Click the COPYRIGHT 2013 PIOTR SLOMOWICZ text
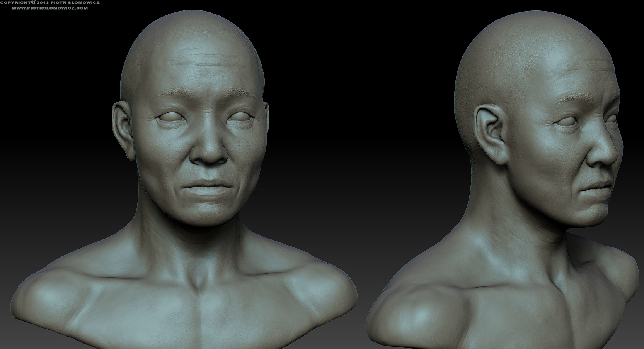This screenshot has width=644, height=349. pyautogui.click(x=50, y=2)
